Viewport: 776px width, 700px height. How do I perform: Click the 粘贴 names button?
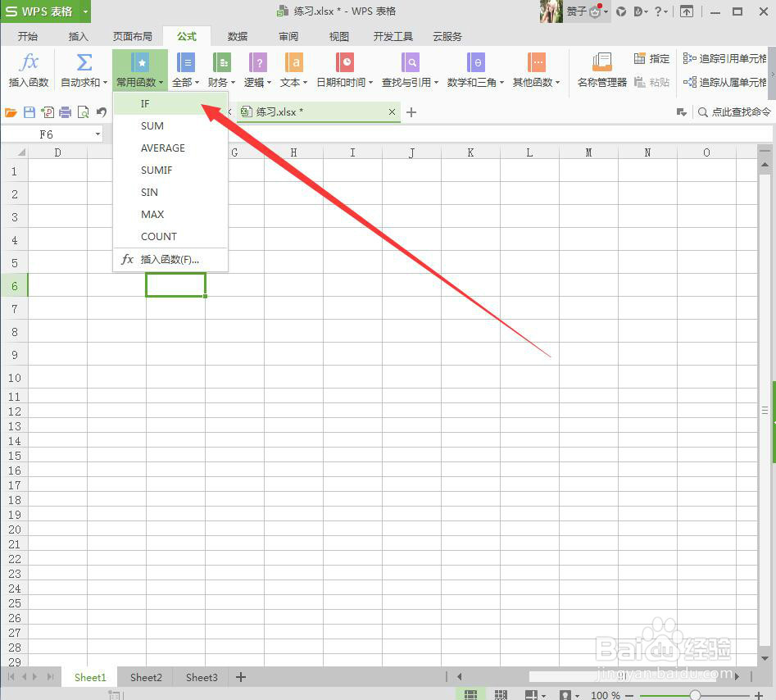point(651,82)
